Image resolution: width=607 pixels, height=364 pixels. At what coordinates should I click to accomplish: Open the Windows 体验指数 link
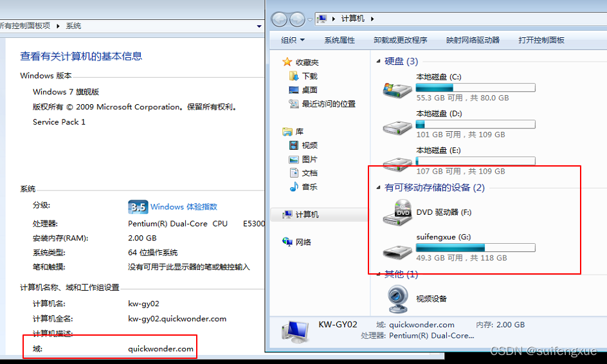(x=183, y=206)
